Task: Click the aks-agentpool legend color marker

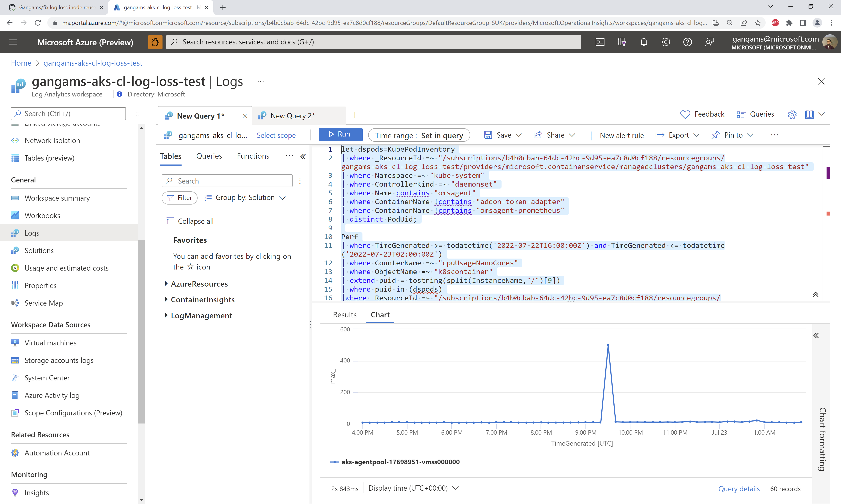Action: [334, 462]
